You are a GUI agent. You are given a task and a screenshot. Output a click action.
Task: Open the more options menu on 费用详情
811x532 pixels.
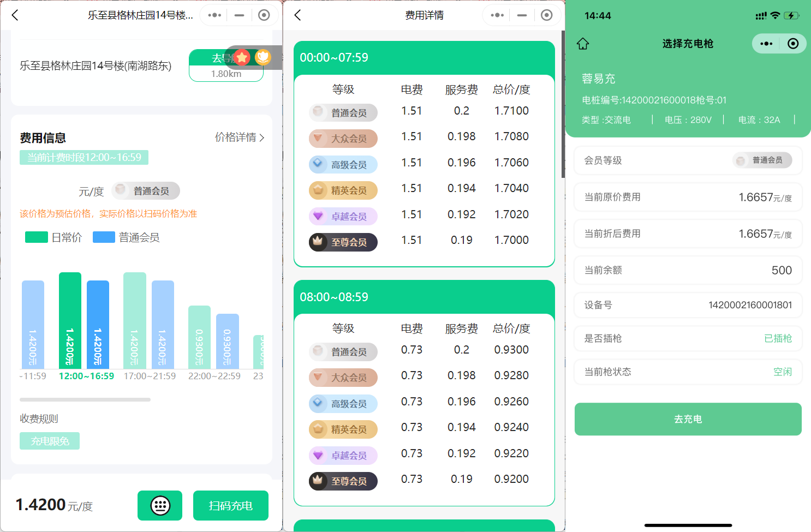coord(497,15)
